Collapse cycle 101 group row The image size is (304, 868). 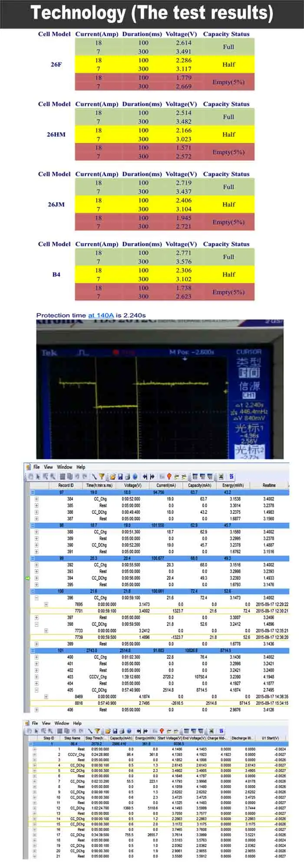33,651
